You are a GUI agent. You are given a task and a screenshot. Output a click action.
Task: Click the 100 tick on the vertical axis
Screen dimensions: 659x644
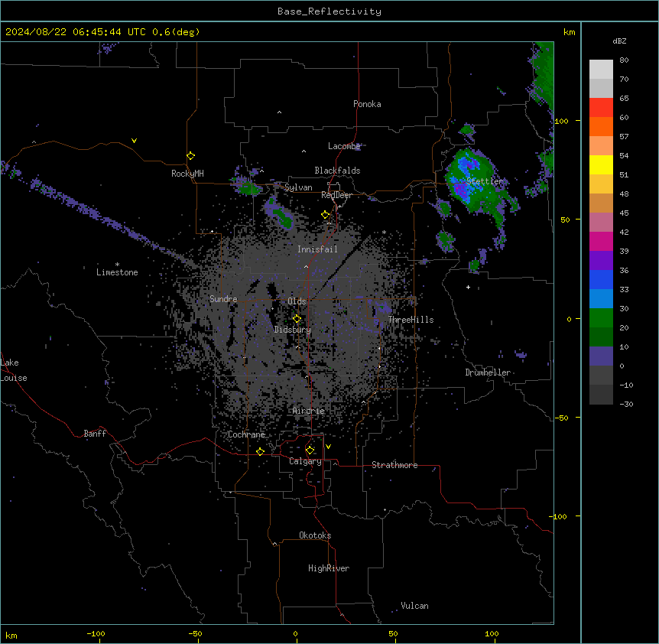[x=561, y=121]
